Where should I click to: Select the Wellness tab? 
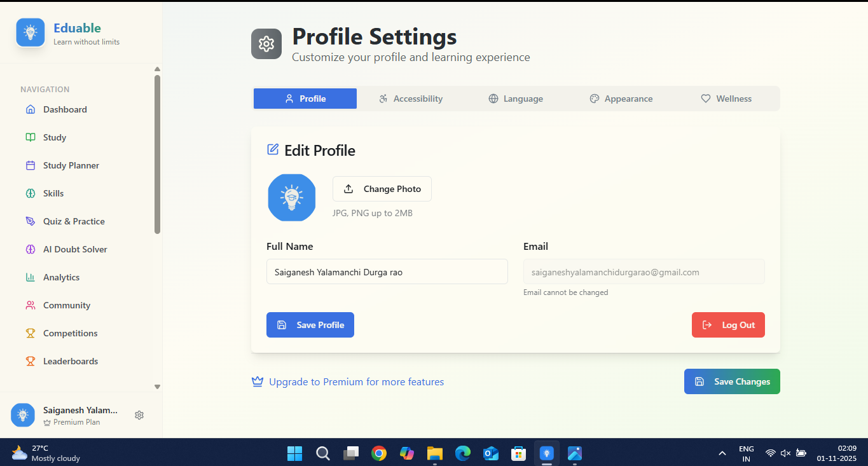tap(726, 99)
